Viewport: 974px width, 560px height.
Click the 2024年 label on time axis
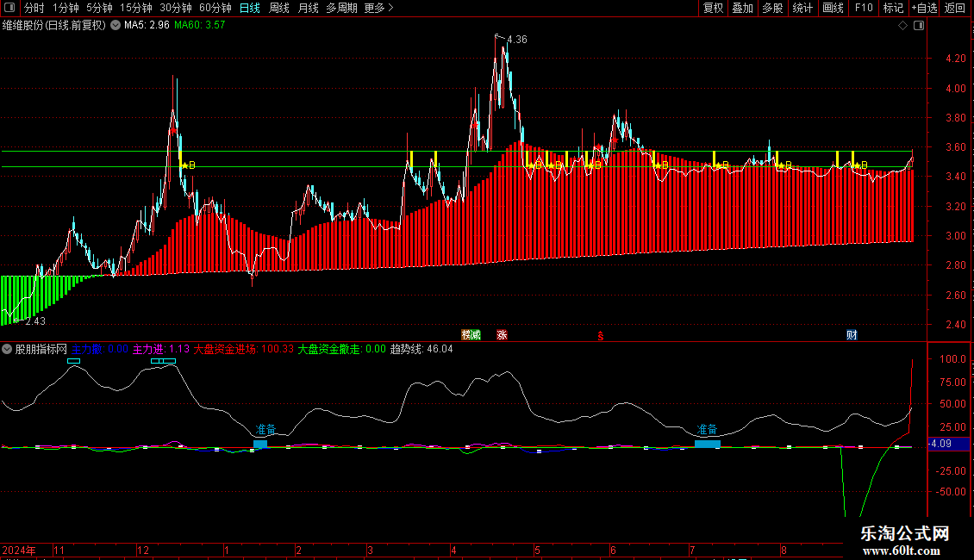(x=19, y=551)
